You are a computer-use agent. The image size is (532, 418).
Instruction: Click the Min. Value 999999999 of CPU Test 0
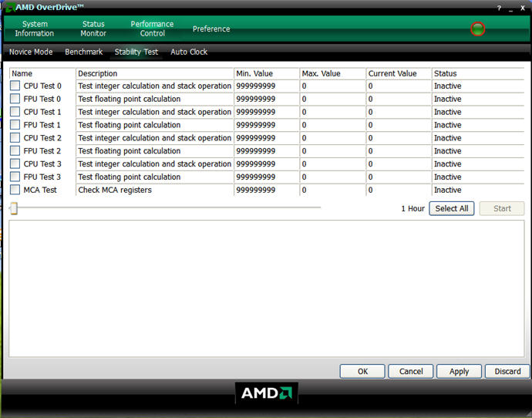pyautogui.click(x=255, y=86)
